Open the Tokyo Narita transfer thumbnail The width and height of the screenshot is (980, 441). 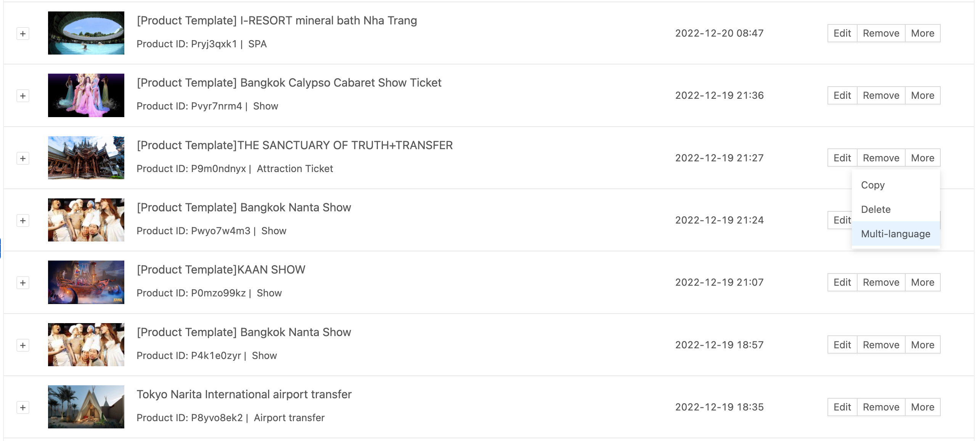86,407
